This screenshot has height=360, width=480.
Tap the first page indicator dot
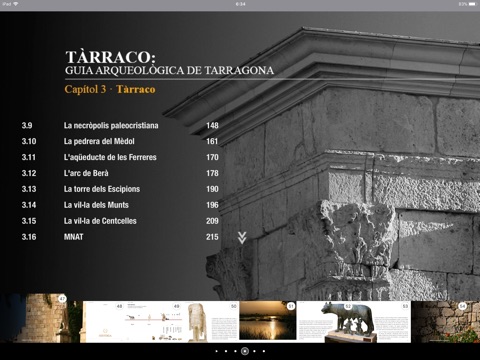pyautogui.click(x=217, y=351)
